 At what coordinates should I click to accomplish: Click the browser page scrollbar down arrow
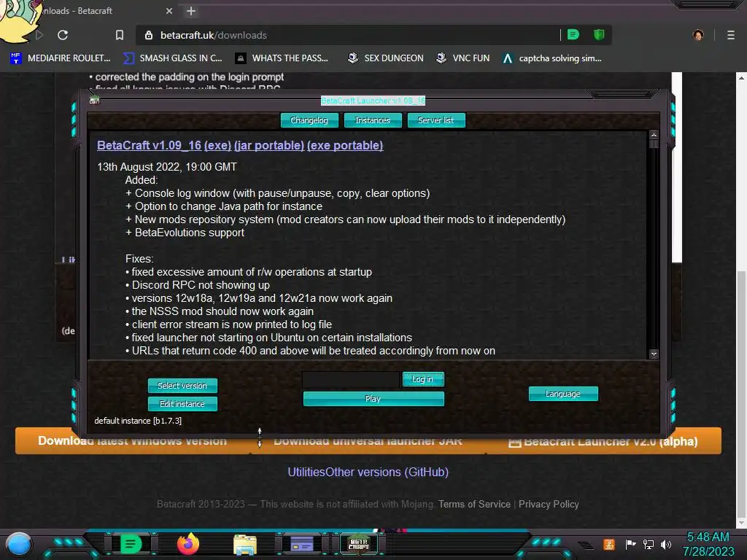pyautogui.click(x=741, y=522)
